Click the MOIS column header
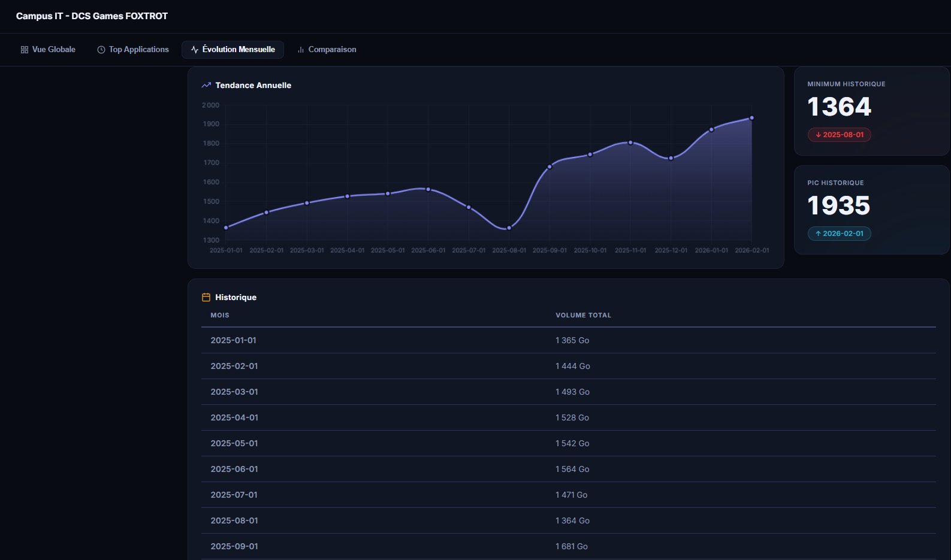The height and width of the screenshot is (560, 951). [220, 315]
